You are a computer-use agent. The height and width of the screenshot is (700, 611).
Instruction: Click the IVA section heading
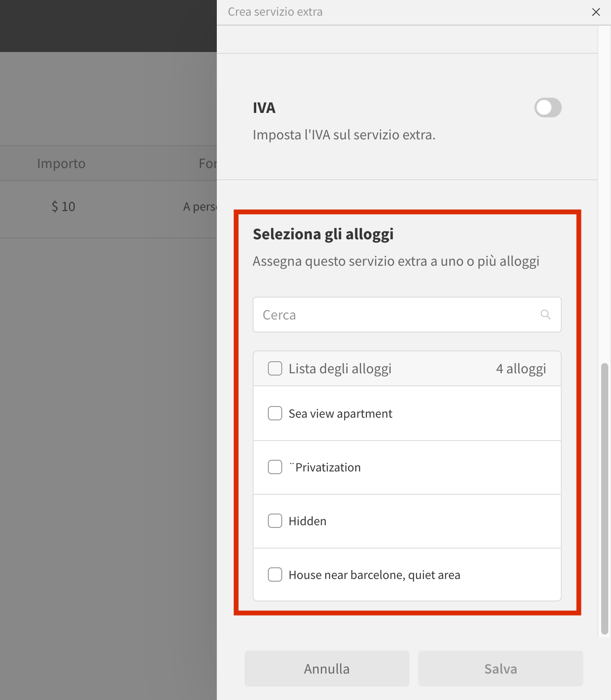click(264, 108)
